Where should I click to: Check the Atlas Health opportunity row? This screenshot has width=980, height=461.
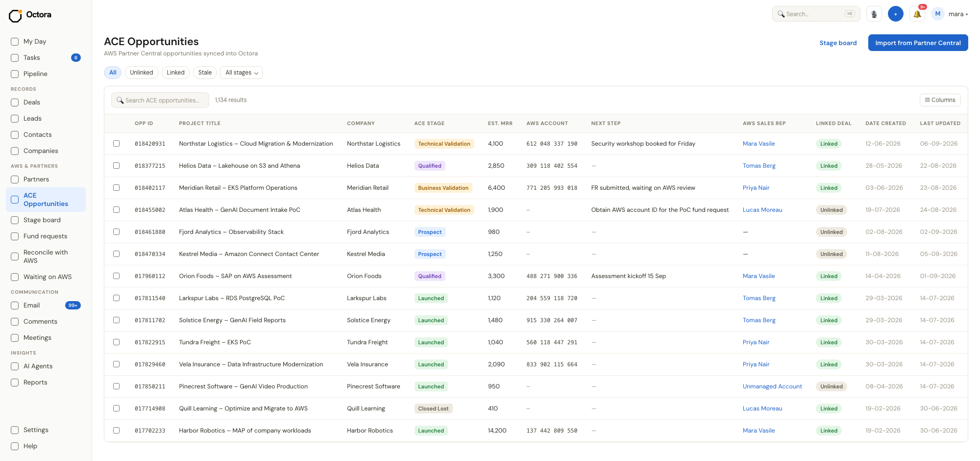tap(117, 210)
